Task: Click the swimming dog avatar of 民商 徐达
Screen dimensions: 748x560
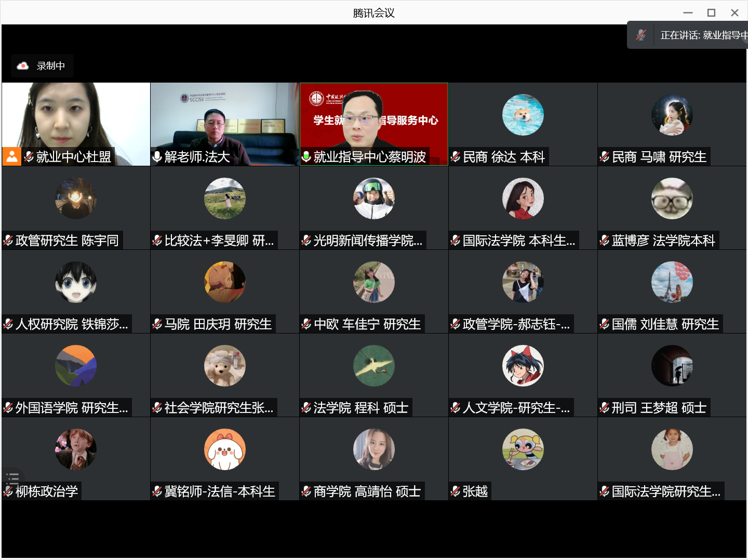Action: pos(523,115)
